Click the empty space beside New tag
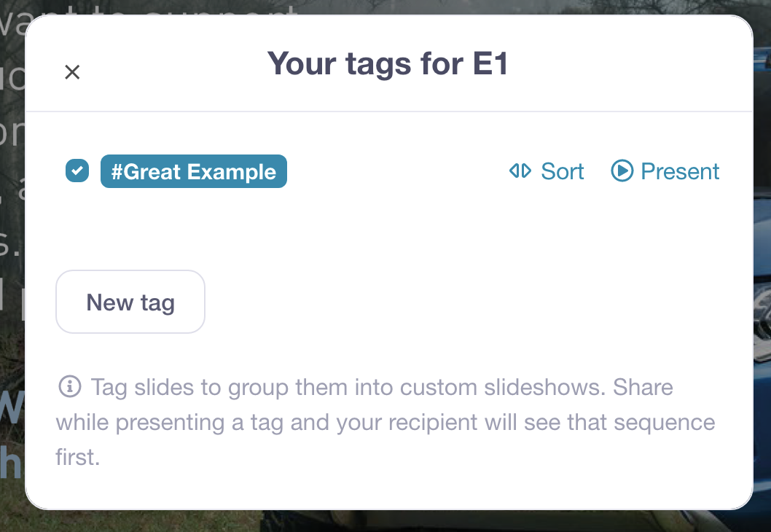This screenshot has width=771, height=532. [437, 302]
